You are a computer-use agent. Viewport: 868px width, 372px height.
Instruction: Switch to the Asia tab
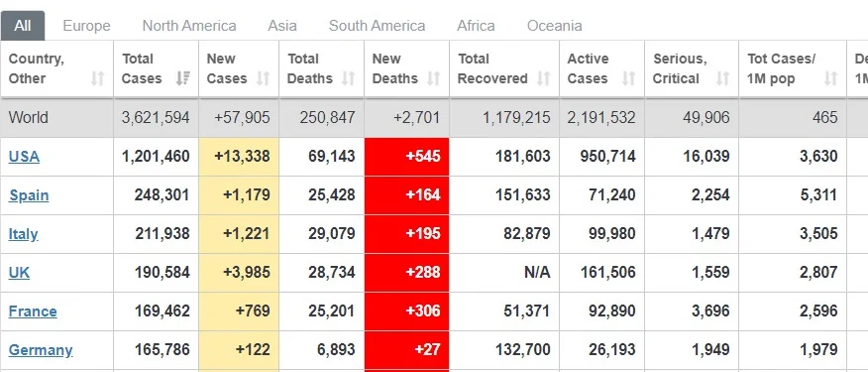coord(282,26)
